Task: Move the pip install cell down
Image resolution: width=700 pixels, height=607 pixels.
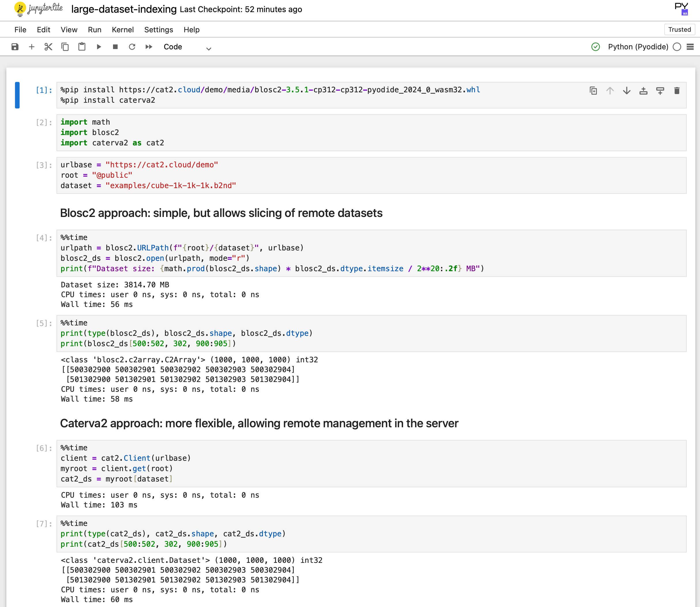Action: click(626, 90)
